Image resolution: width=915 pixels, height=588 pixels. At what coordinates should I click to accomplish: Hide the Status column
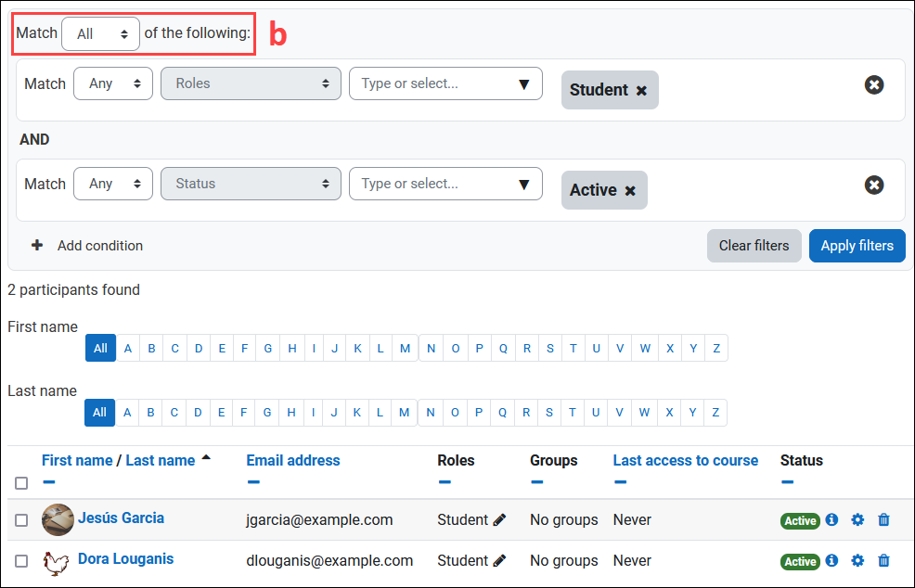(787, 482)
